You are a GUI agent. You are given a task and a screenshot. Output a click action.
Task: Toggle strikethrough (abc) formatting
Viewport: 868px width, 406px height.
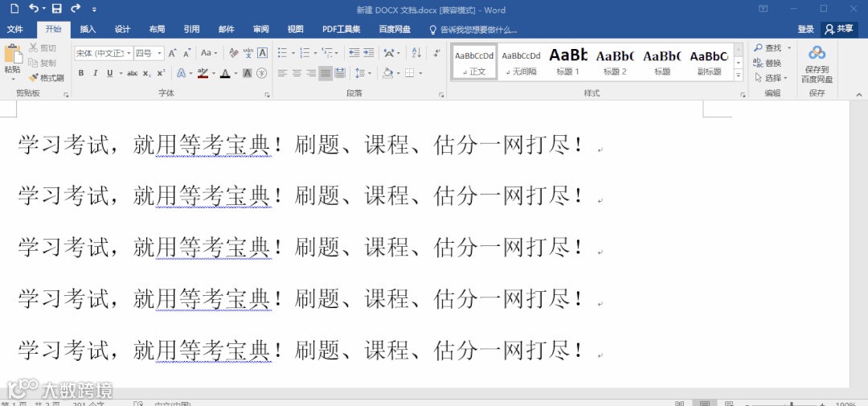133,73
